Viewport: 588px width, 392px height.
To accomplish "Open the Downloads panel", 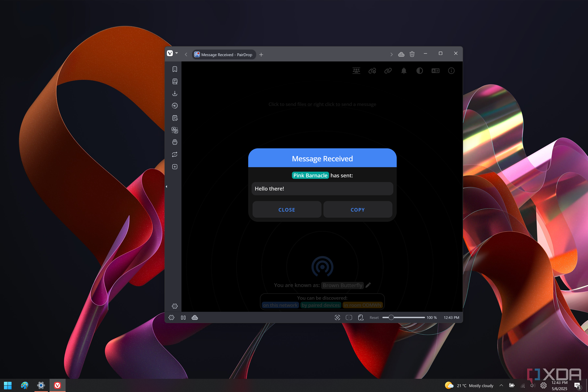I will [x=175, y=93].
